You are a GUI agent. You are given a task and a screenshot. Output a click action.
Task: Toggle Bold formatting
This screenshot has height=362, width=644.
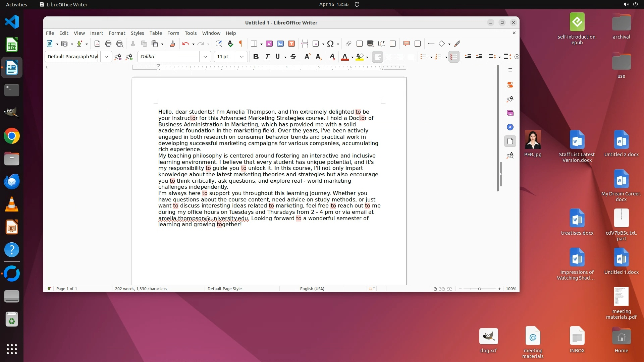[256, 57]
